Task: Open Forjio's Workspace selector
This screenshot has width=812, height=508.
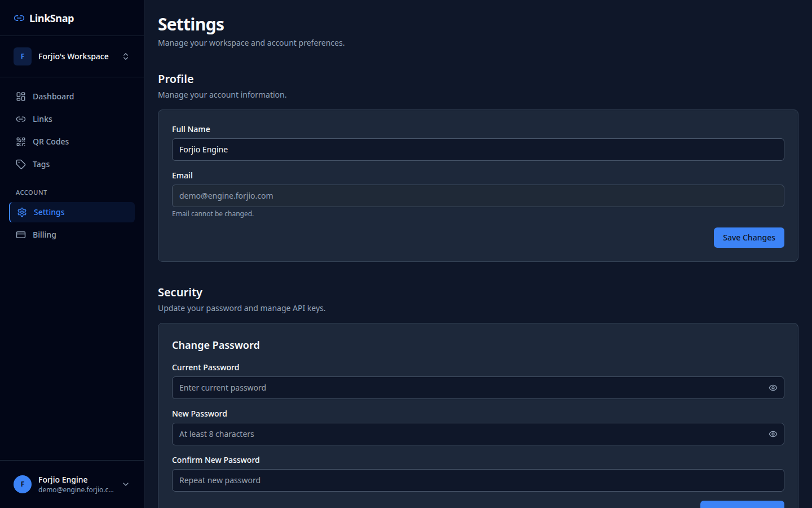Action: (73, 56)
